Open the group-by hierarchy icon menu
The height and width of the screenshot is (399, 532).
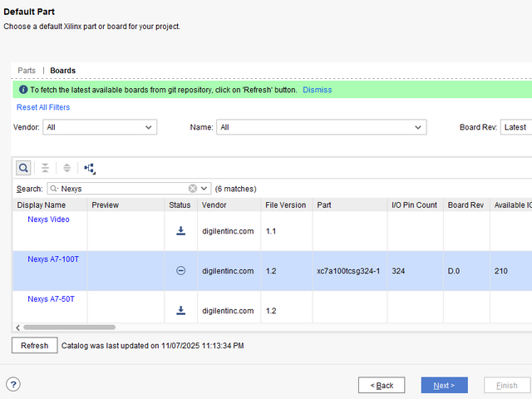[x=90, y=168]
